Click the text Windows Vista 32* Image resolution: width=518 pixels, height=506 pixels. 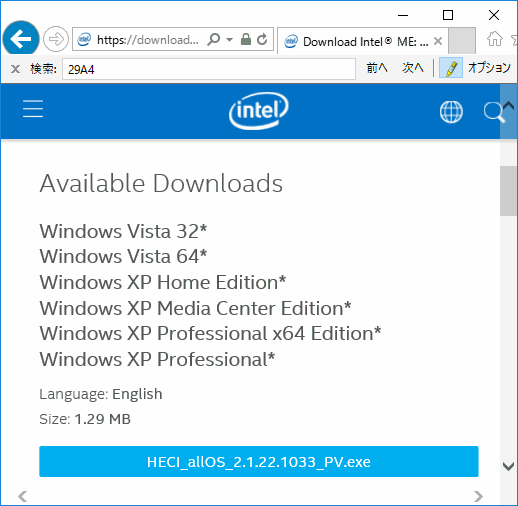(x=123, y=231)
